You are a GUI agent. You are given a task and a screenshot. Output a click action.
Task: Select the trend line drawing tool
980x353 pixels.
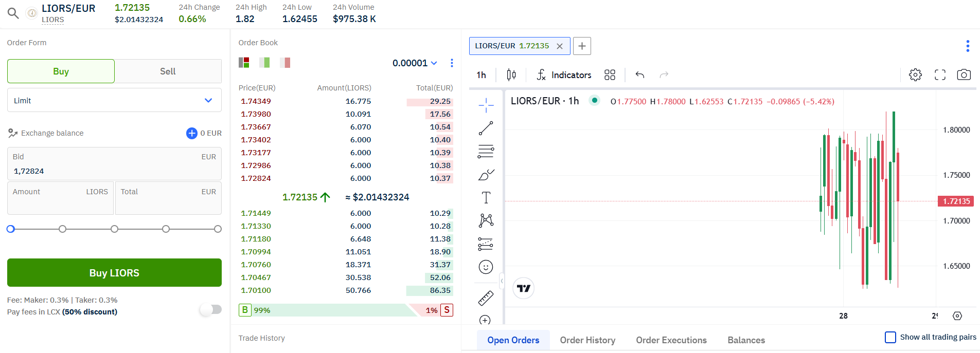(x=486, y=128)
